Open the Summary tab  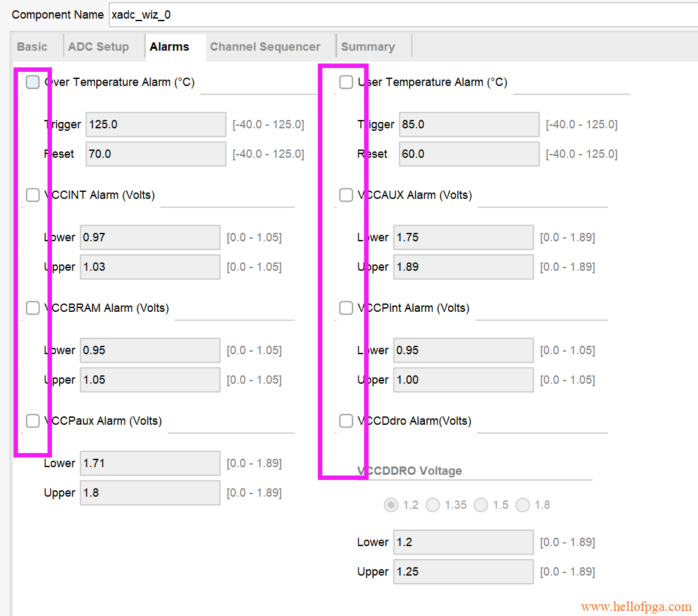pos(367,47)
